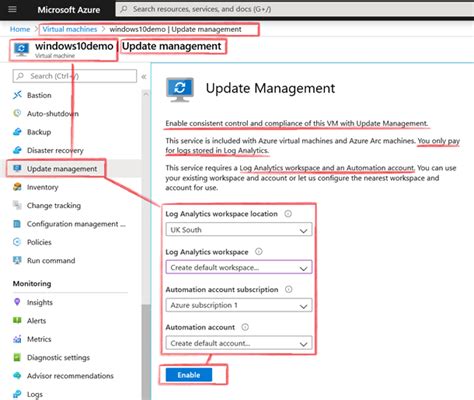Click the Policies icon
Image resolution: width=474 pixels, height=400 pixels.
pyautogui.click(x=17, y=242)
